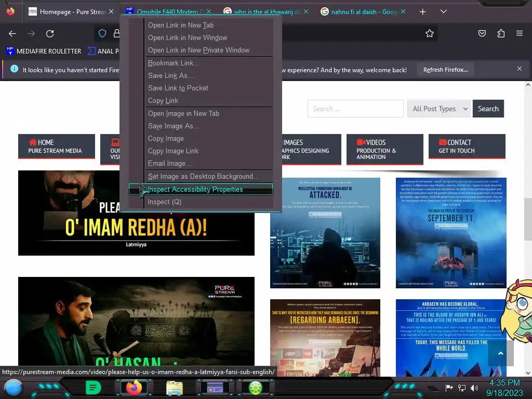The image size is (532, 399).
Task: Open CONTACT Get In Touch nav item
Action: [467, 146]
